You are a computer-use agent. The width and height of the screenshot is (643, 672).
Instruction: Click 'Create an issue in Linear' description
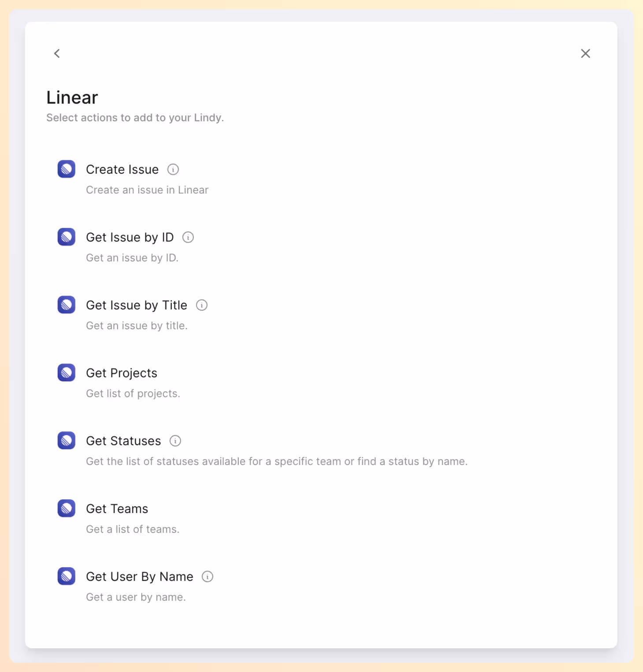click(147, 190)
